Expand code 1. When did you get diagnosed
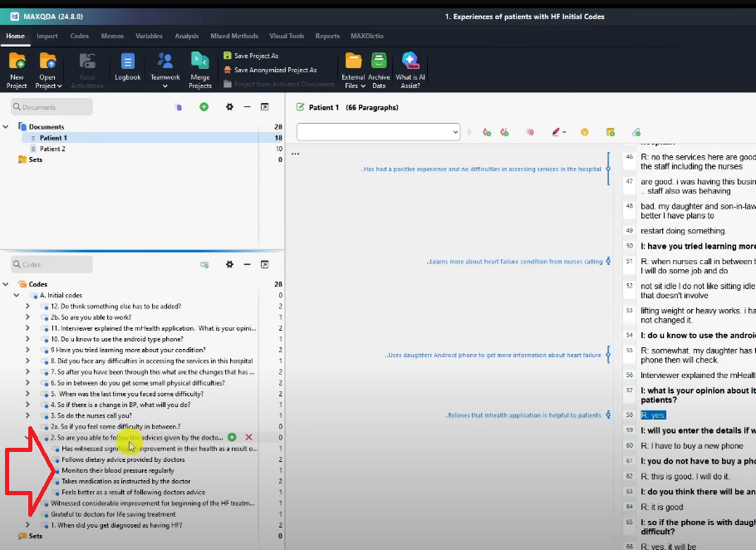 click(x=27, y=525)
